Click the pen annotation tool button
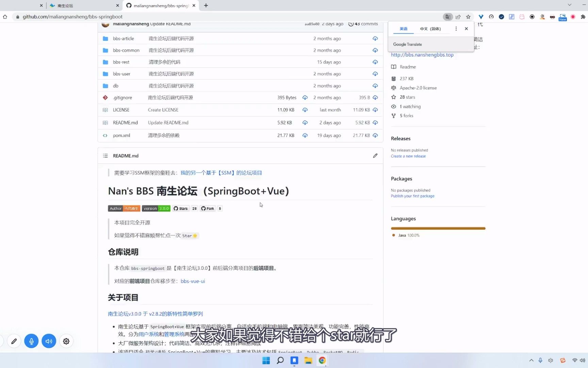588x368 pixels. click(14, 341)
